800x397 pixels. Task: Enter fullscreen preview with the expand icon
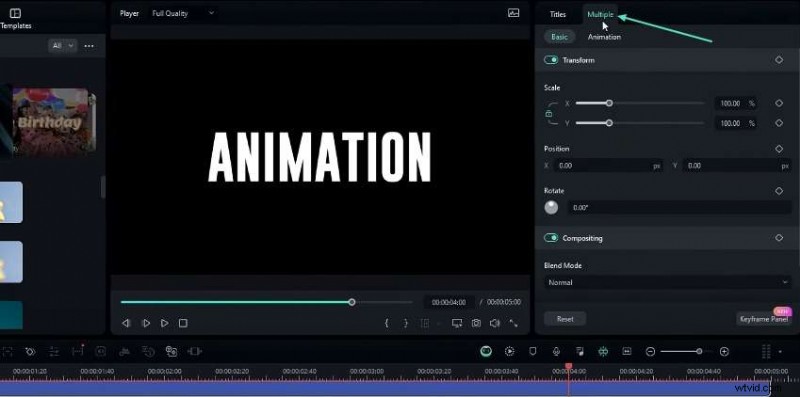tap(513, 323)
